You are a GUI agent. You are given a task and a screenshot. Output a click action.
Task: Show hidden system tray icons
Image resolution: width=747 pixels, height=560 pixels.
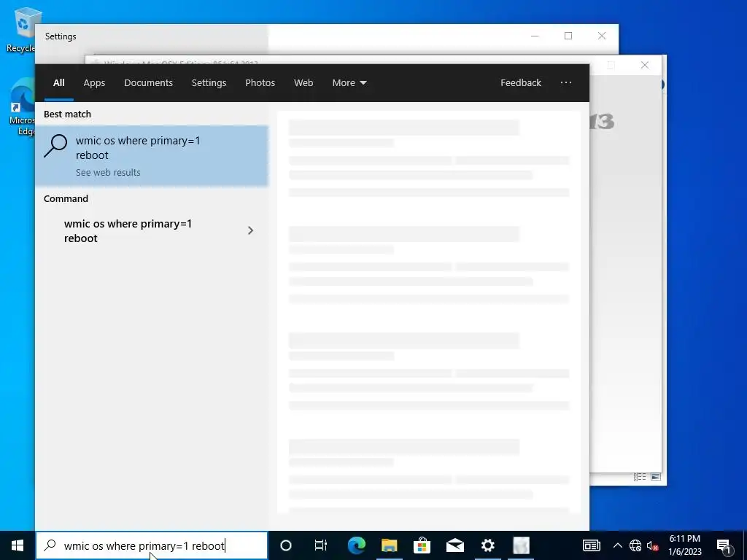pos(617,545)
